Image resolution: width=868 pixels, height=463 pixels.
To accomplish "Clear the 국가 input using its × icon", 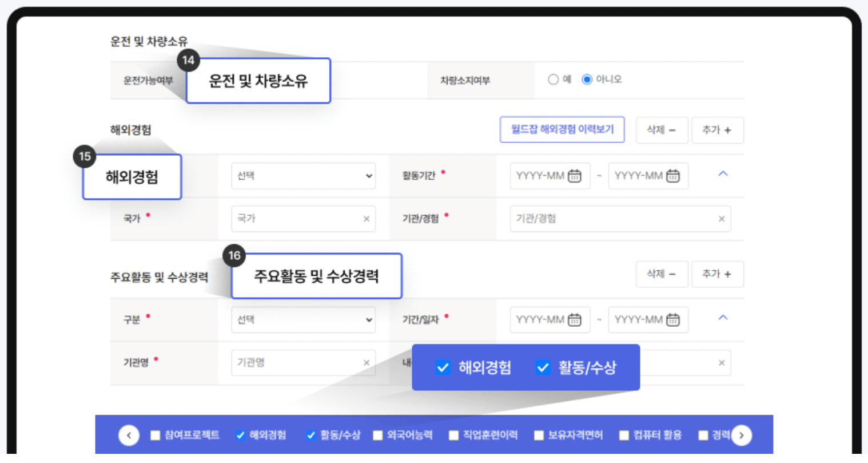I will tap(368, 219).
